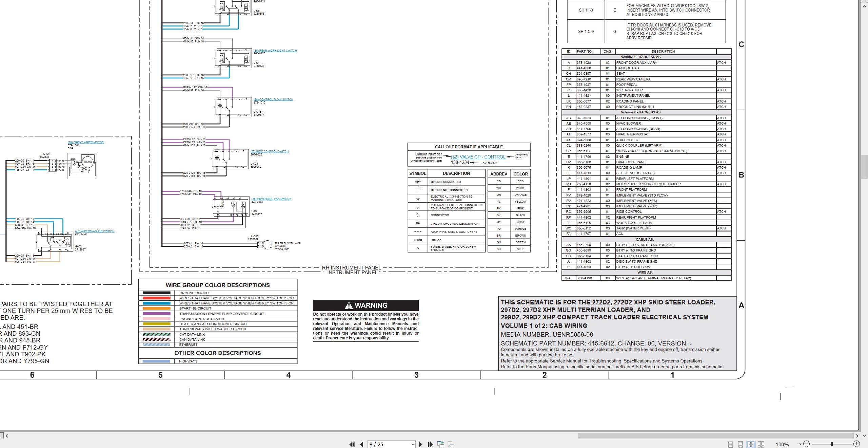Click the WARNING header box
The image size is (868, 448).
pyautogui.click(x=366, y=305)
